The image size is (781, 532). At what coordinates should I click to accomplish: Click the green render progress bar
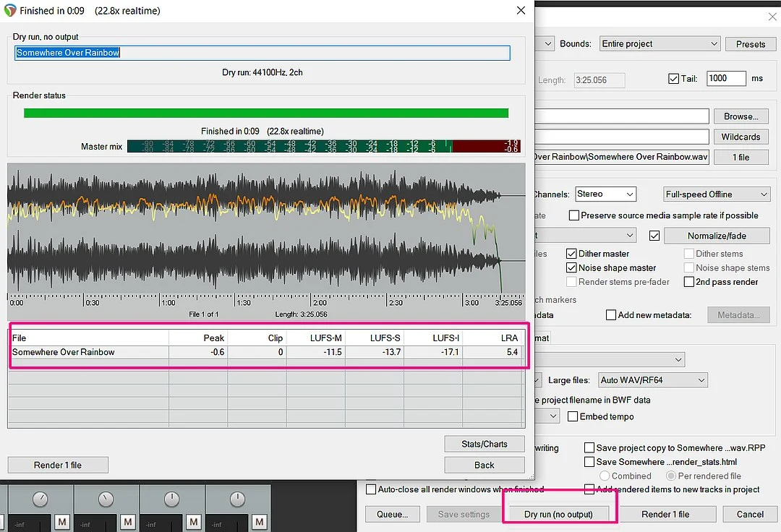[266, 113]
